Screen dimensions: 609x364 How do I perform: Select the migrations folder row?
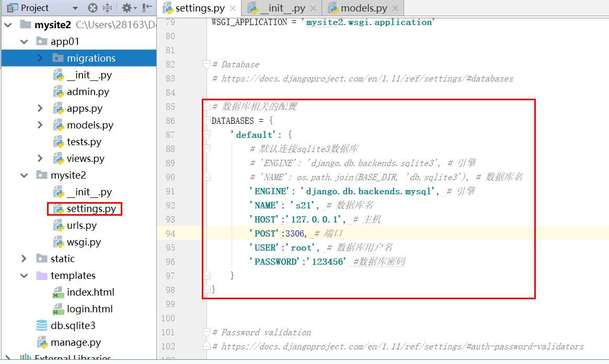[x=79, y=58]
